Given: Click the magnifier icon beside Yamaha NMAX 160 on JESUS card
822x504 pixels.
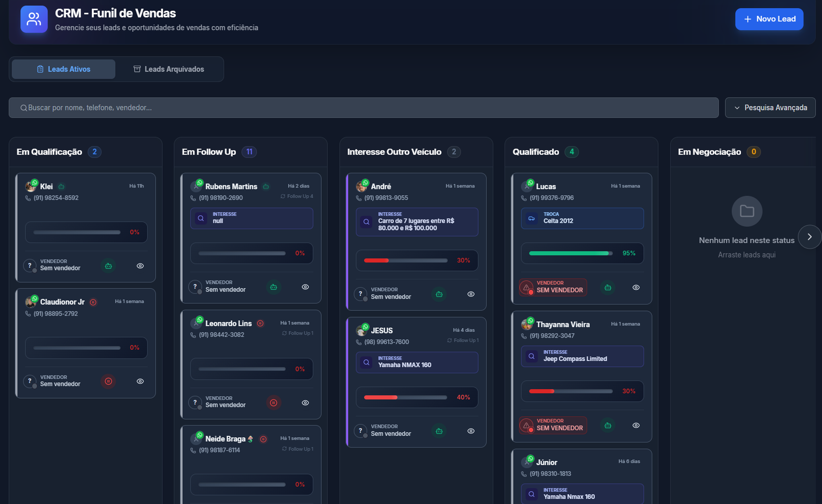Looking at the screenshot, I should pos(366,362).
